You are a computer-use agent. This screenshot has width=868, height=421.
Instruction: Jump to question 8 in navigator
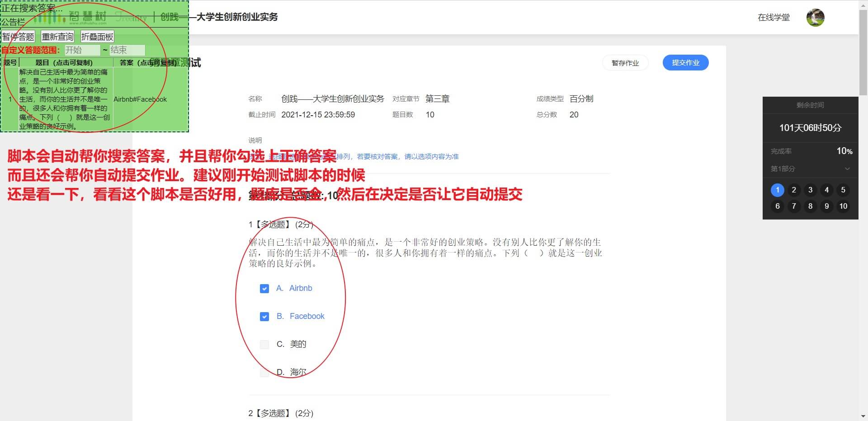[810, 206]
